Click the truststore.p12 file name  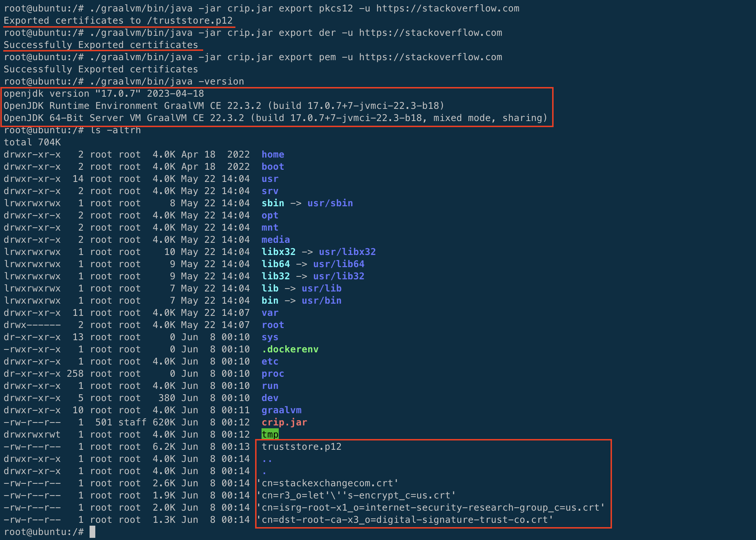(302, 447)
